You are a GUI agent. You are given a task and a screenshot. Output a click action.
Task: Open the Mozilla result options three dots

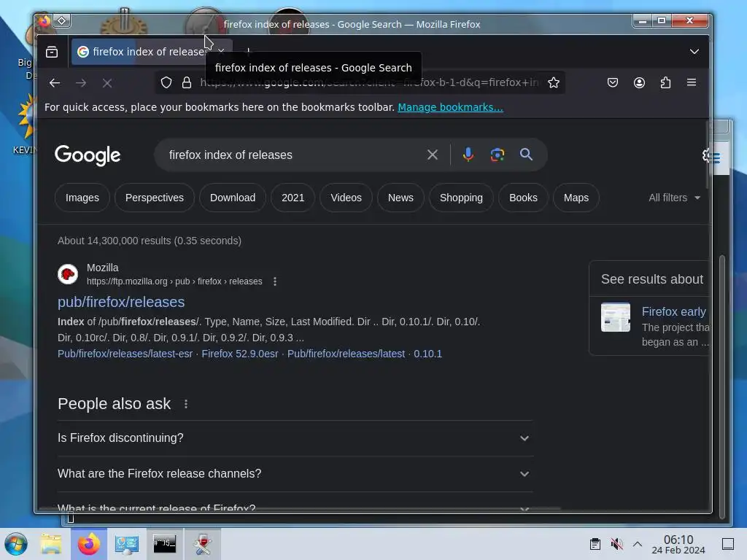275,281
